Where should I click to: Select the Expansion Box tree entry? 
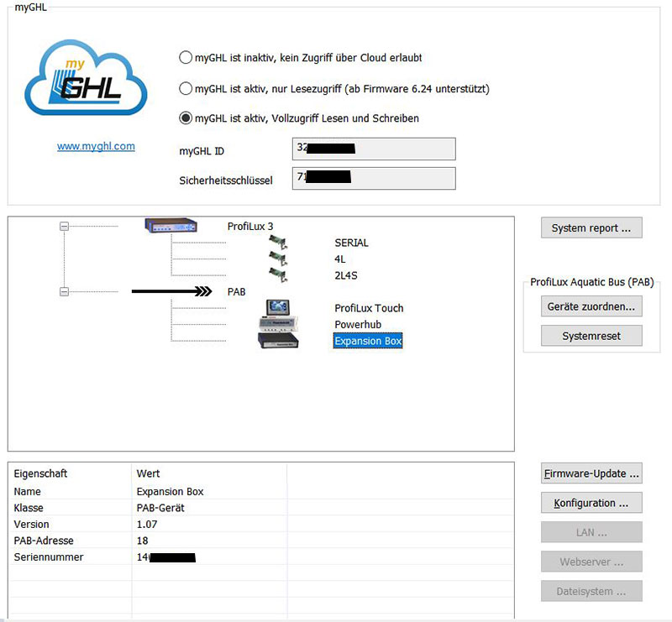368,341
